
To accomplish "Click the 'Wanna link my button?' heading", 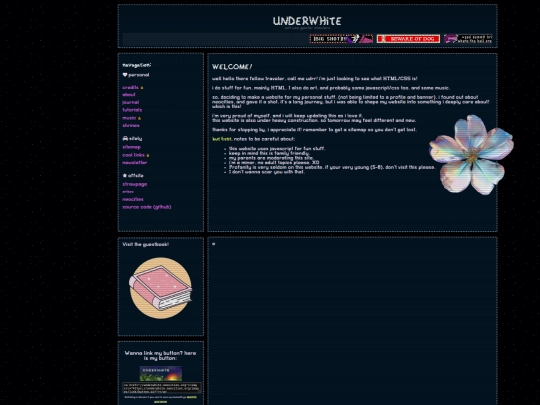I will tap(160, 355).
